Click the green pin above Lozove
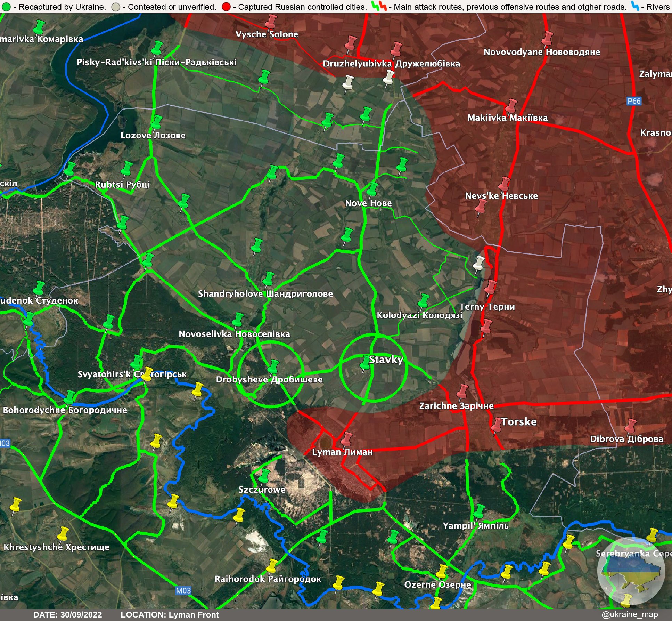The width and height of the screenshot is (672, 621). [157, 122]
